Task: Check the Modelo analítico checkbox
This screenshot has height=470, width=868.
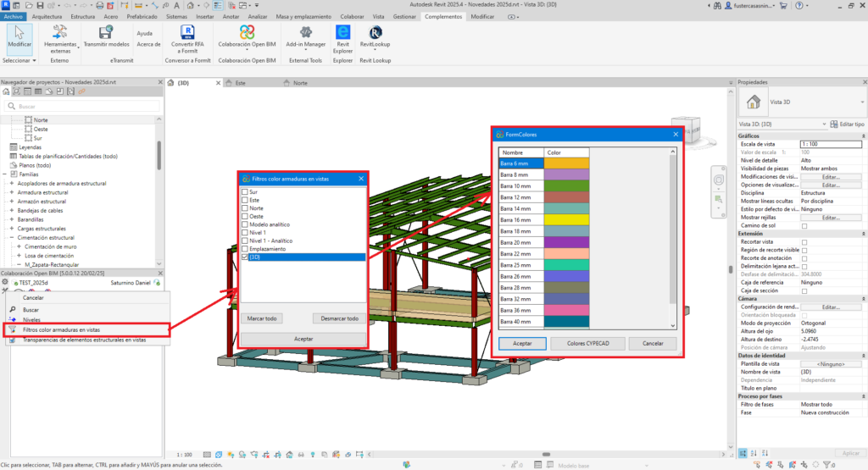Action: click(245, 224)
